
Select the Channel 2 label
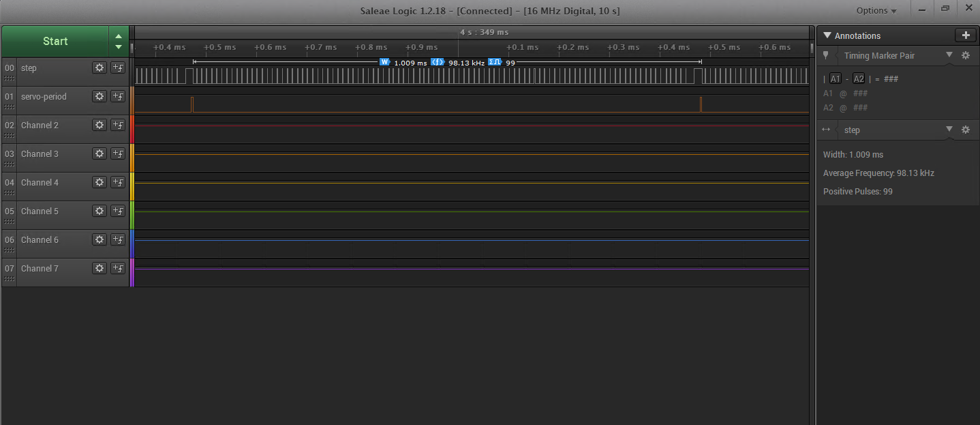pyautogui.click(x=40, y=125)
